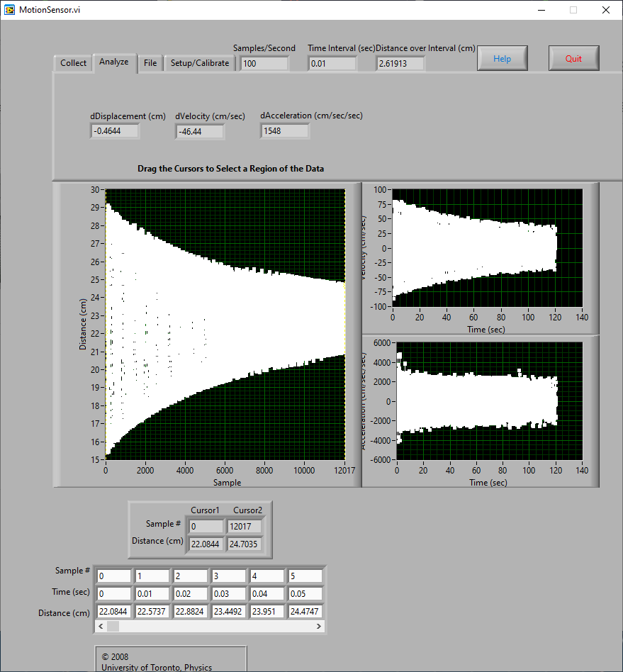
Task: Click the dAcceleration value 1548
Action: tap(285, 131)
